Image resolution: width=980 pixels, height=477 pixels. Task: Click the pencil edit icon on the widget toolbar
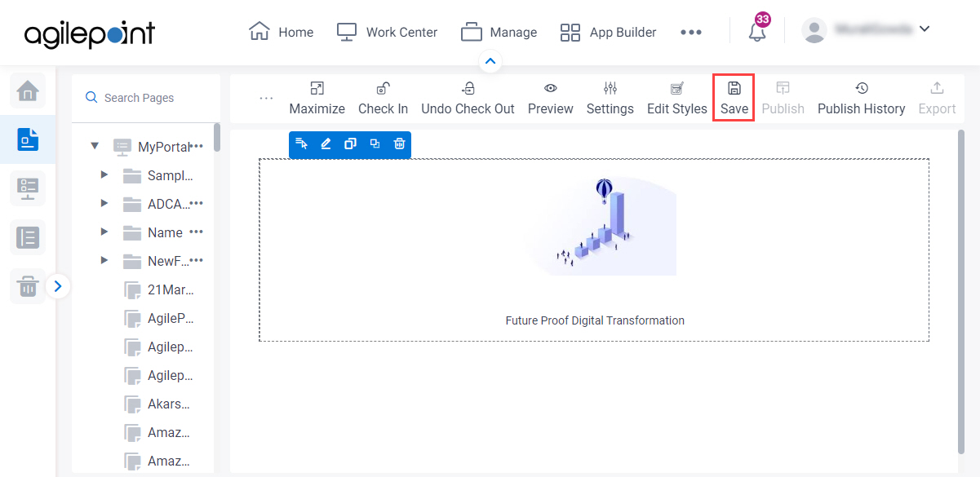(x=326, y=144)
